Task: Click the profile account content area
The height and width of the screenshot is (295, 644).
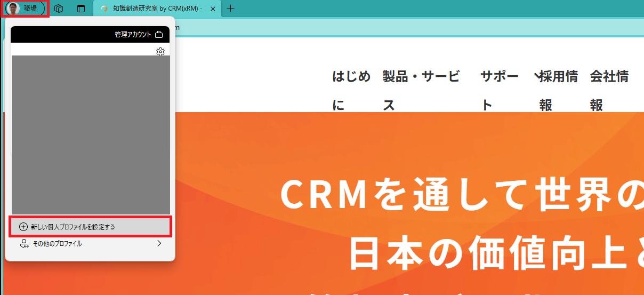Action: (91, 135)
